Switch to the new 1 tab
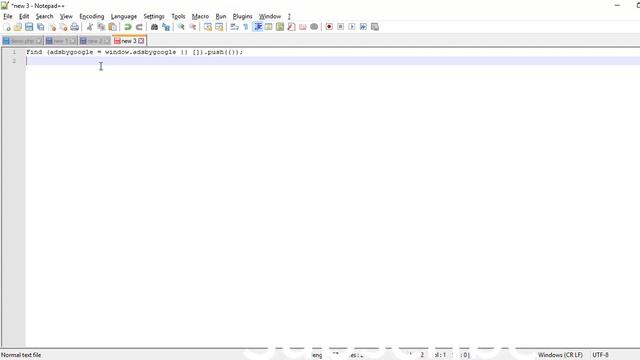The width and height of the screenshot is (640, 360). pos(60,41)
